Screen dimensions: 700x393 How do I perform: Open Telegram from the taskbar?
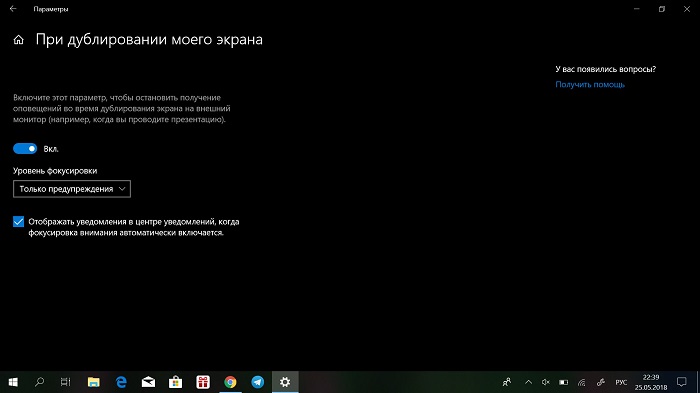(258, 382)
